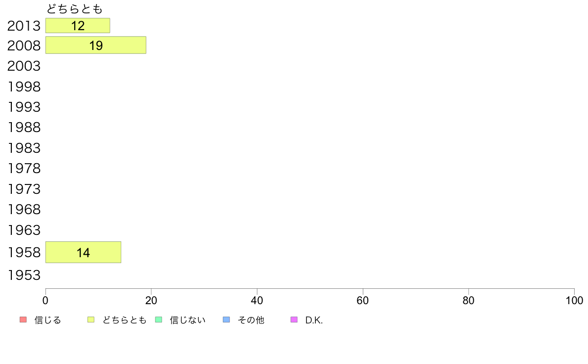Click the 80 tick on x-axis

468,300
